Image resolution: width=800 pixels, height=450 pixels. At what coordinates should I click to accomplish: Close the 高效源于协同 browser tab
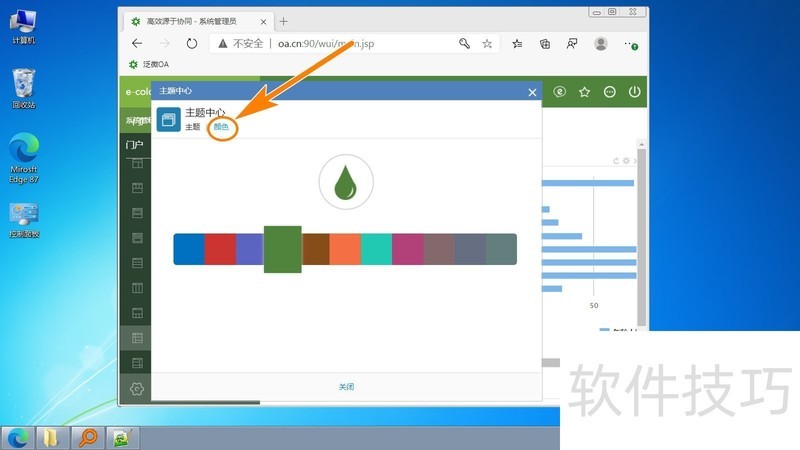pos(263,22)
